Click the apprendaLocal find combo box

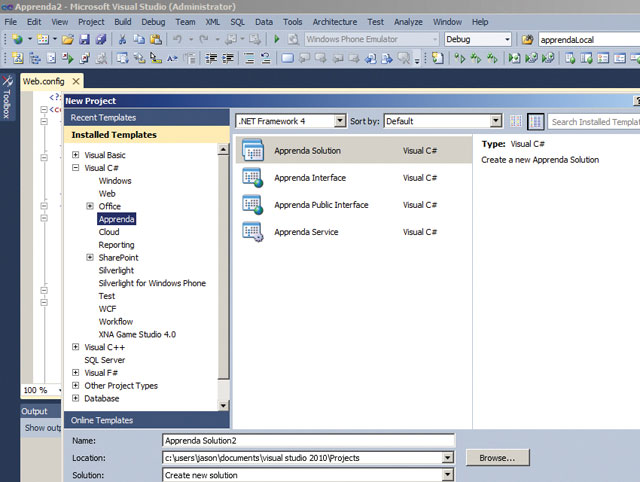589,40
